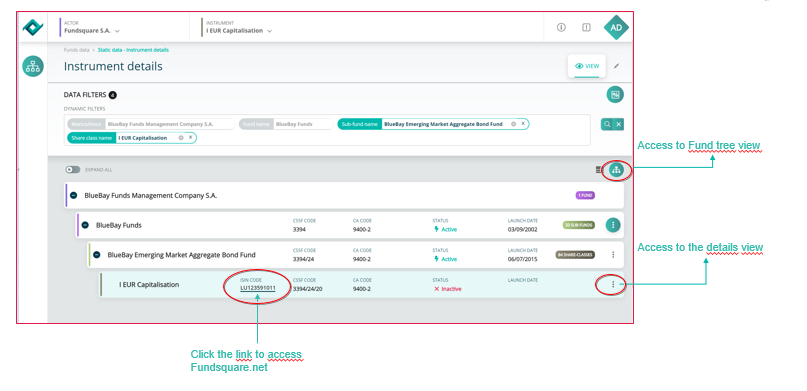Open the I EUR Capitalisation details menu

click(613, 285)
